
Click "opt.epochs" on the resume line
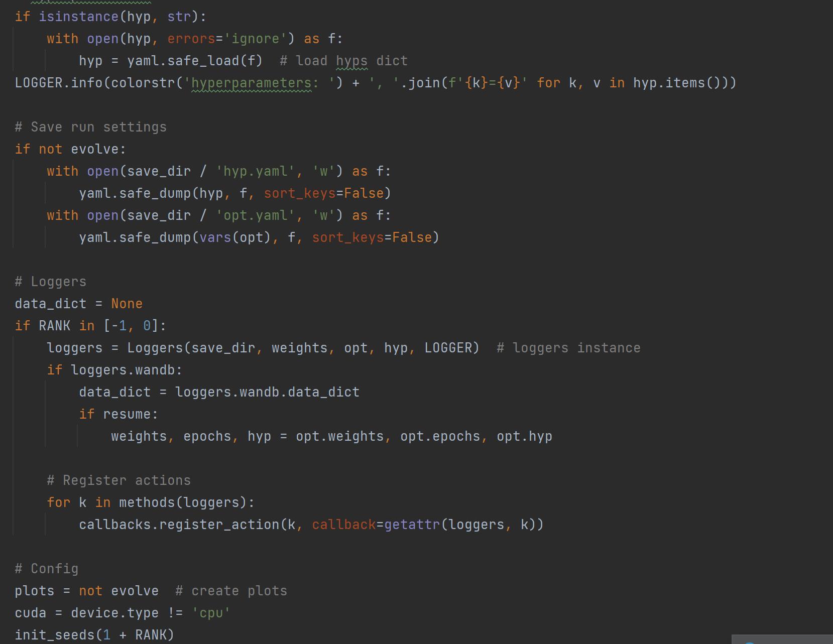tap(440, 436)
